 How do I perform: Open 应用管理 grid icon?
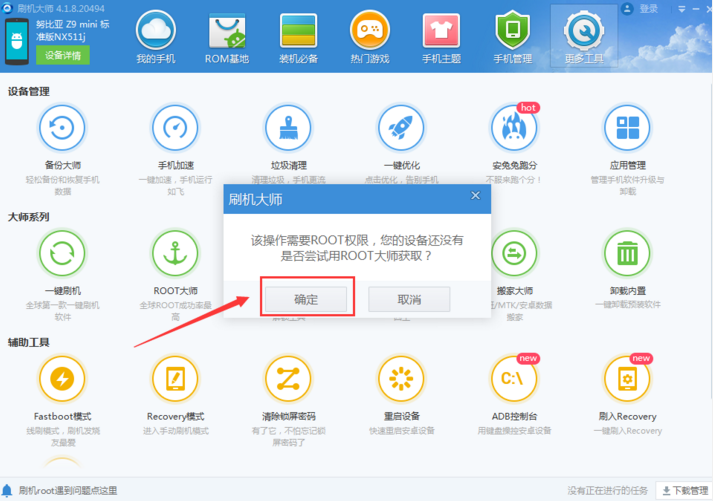pyautogui.click(x=628, y=128)
